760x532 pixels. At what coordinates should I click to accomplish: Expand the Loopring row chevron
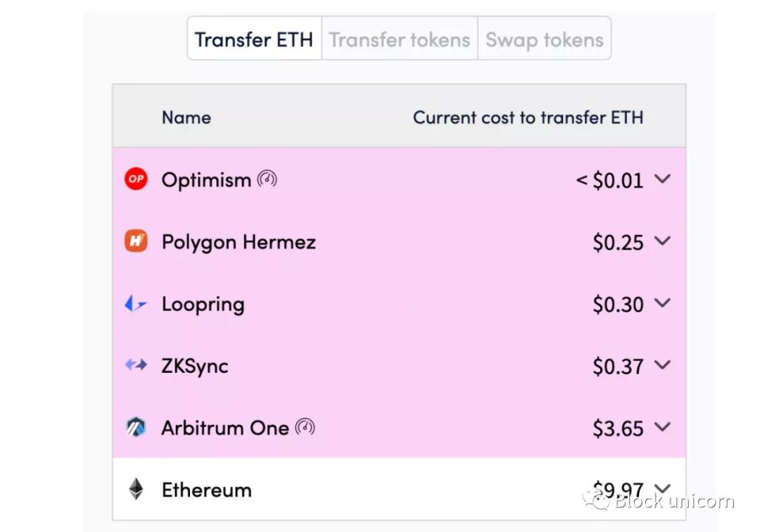click(x=661, y=303)
